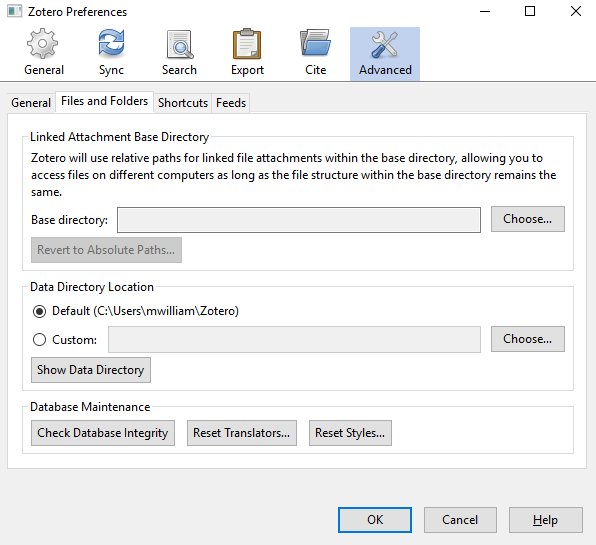Click Reset Translators button
Image resolution: width=596 pixels, height=545 pixels.
242,433
